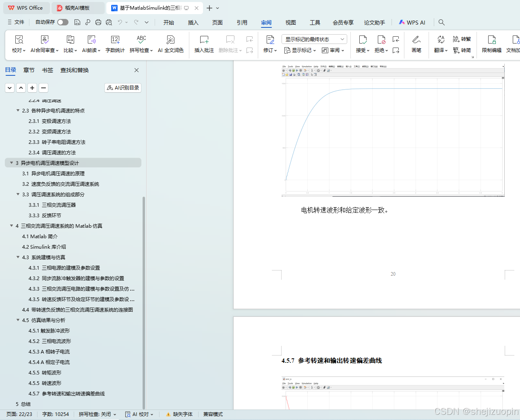The image size is (520, 420).
Task: Click AI 校对 in status bar
Action: 139,414
